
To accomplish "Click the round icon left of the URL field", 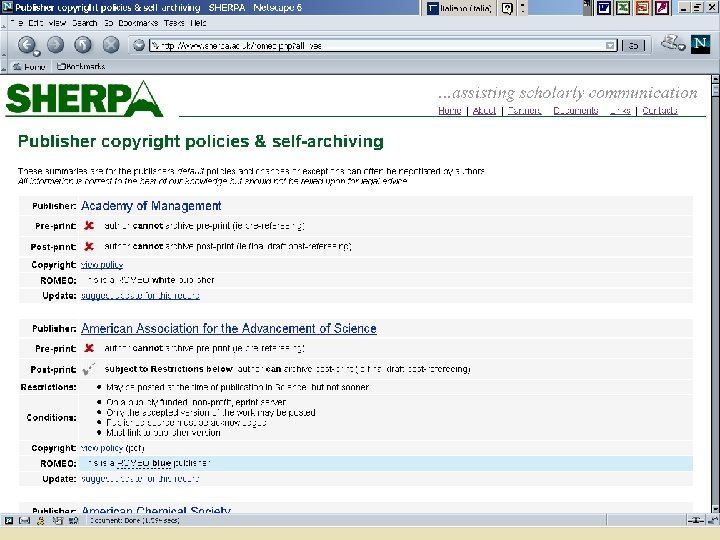I will 138,45.
